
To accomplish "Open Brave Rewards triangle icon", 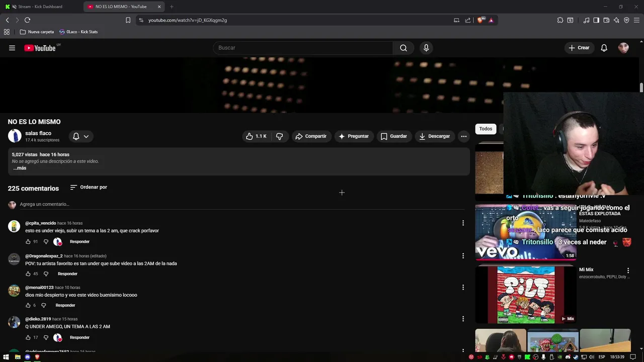I will (x=491, y=20).
